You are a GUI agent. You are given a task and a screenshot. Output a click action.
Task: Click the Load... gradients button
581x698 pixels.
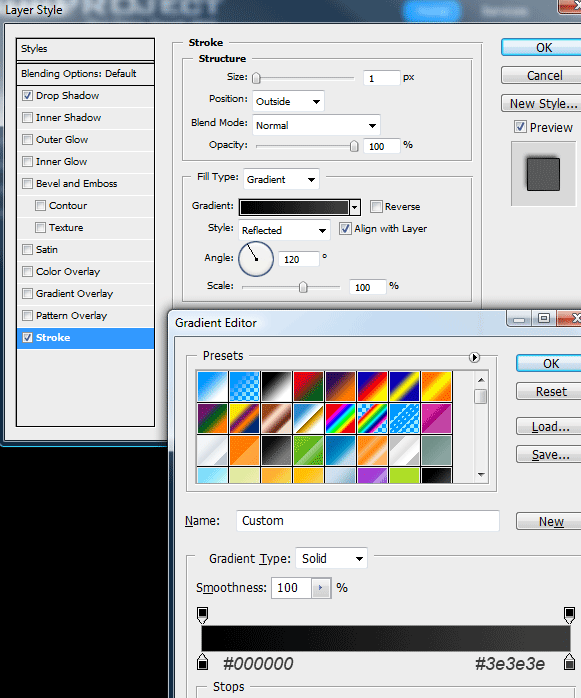[x=549, y=426]
